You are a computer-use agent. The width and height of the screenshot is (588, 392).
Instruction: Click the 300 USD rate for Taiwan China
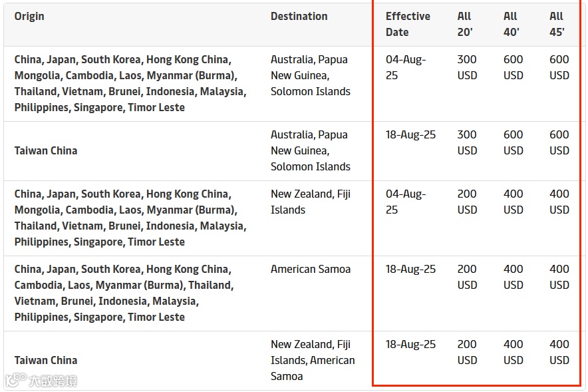click(467, 143)
